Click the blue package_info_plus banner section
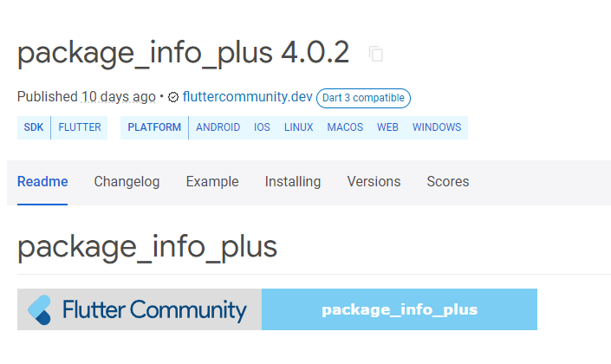This screenshot has width=611, height=364. 400,309
